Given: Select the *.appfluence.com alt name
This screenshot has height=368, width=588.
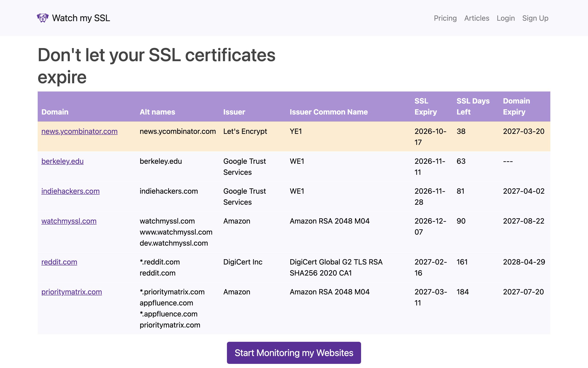Looking at the screenshot, I should point(168,314).
